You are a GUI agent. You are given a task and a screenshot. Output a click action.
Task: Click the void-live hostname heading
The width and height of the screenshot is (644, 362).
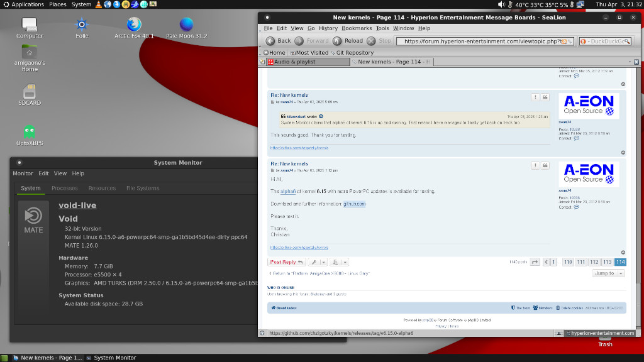[77, 206]
